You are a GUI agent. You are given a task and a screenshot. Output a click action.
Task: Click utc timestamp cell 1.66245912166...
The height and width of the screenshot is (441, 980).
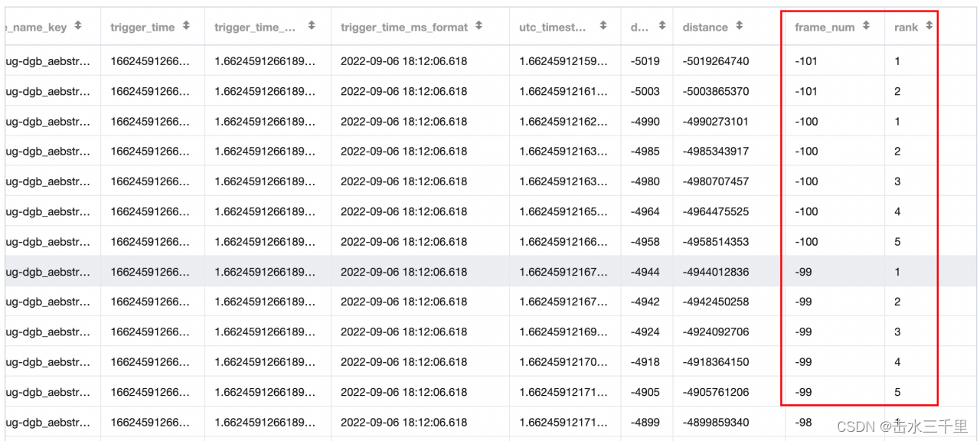(x=564, y=242)
